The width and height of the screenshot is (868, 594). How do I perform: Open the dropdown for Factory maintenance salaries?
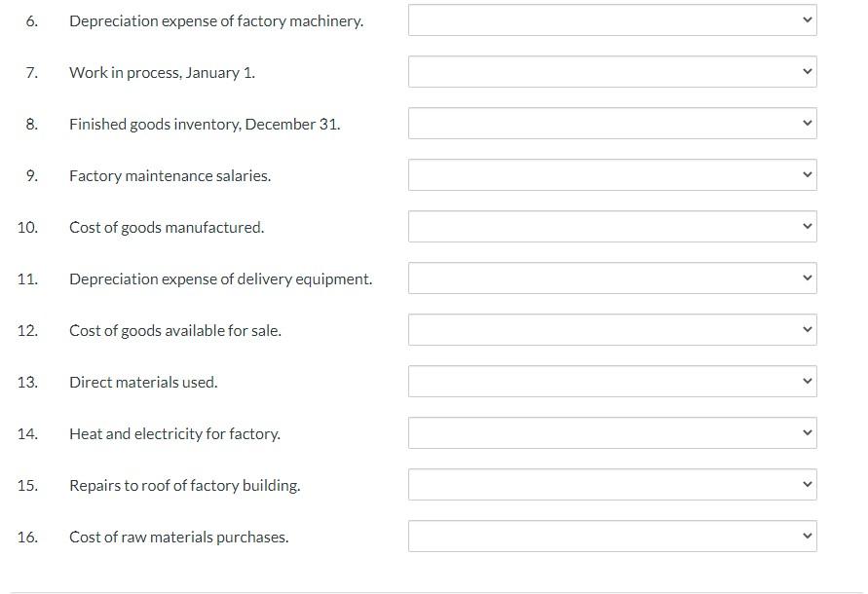(x=612, y=175)
